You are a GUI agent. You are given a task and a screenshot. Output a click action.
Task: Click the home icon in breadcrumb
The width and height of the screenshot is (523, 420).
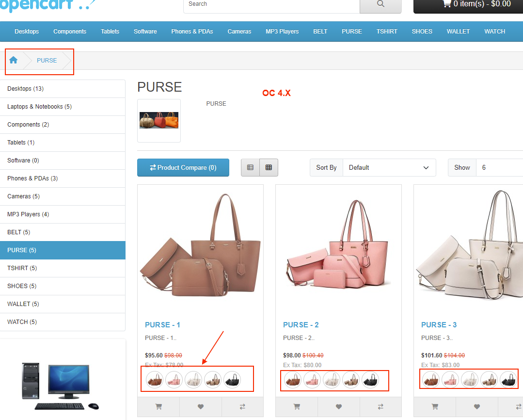pos(14,60)
